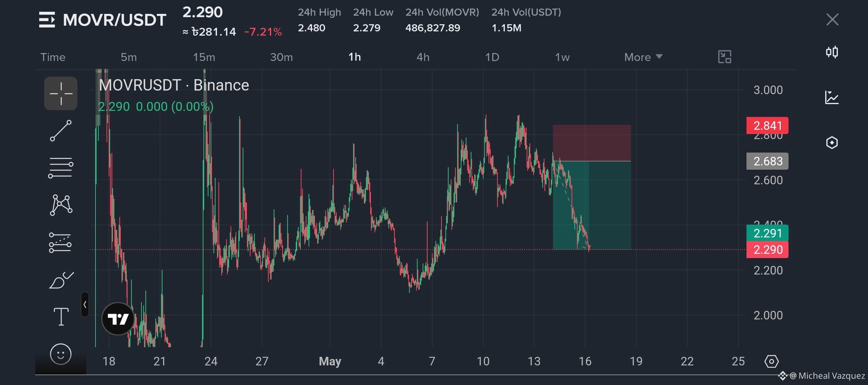The image size is (868, 385).
Task: Switch to the 30m interval
Action: pyautogui.click(x=281, y=57)
